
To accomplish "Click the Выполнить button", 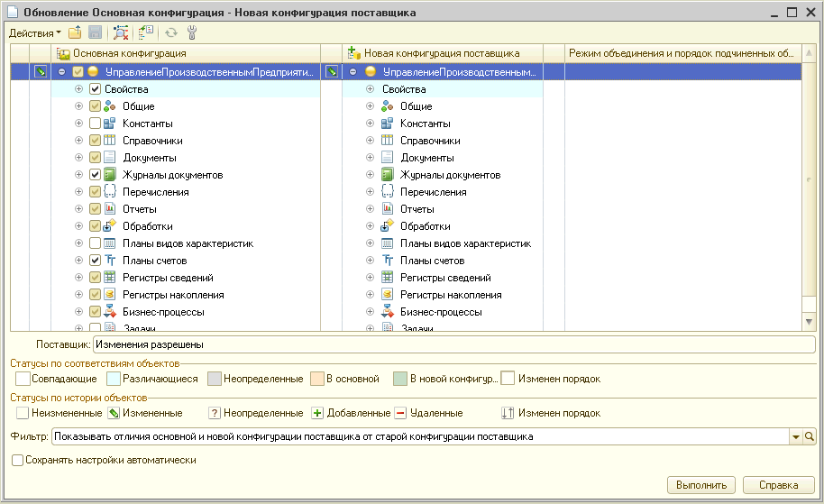I will click(x=701, y=485).
